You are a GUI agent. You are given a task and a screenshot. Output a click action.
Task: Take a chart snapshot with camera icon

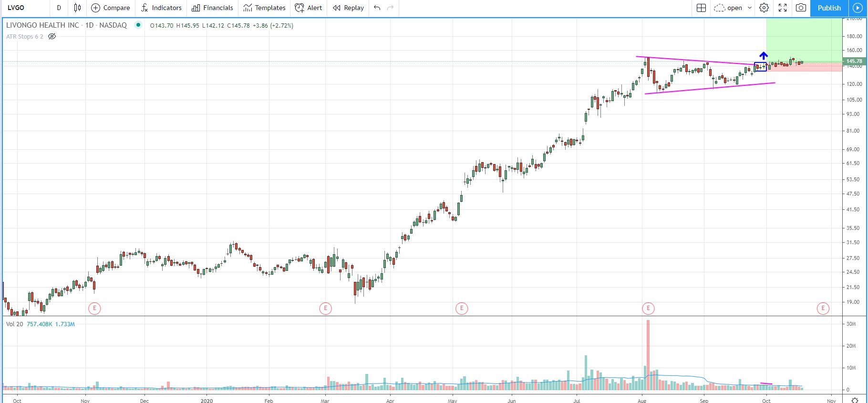pos(801,8)
